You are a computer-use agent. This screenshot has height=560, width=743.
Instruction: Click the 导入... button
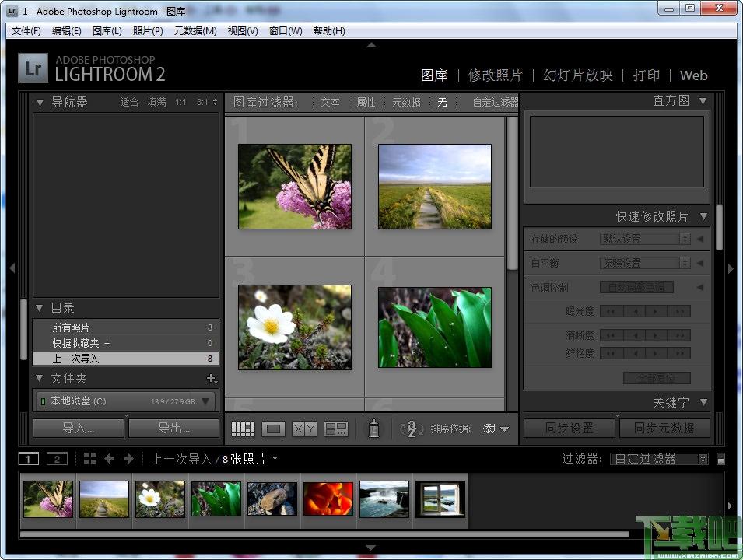pyautogui.click(x=79, y=428)
